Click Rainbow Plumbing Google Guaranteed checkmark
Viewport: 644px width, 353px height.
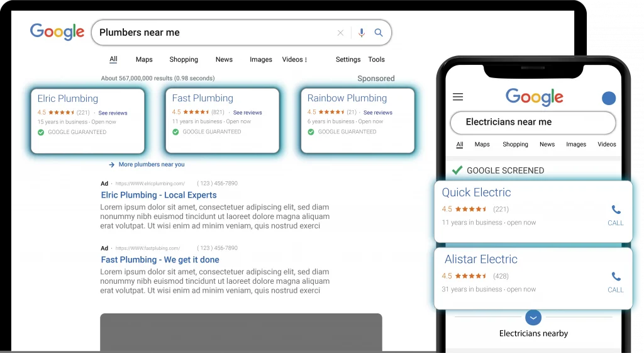pyautogui.click(x=311, y=132)
